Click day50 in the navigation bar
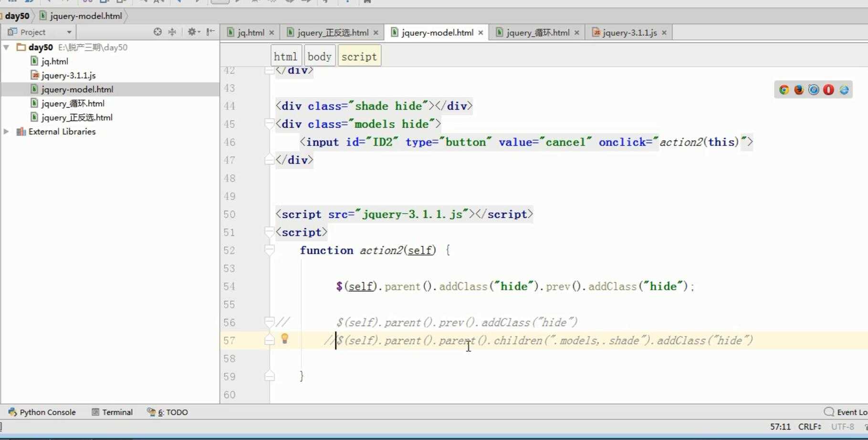 click(17, 16)
